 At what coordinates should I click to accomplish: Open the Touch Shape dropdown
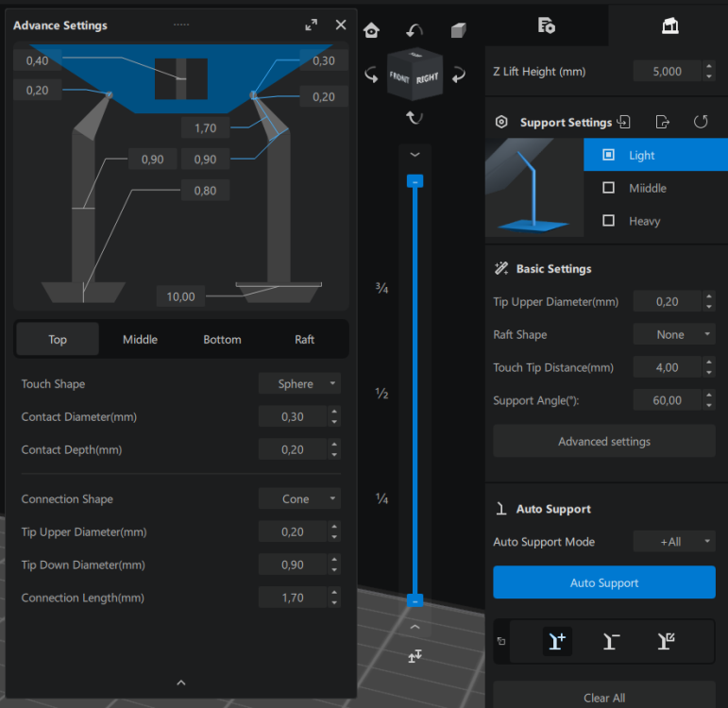coord(299,383)
